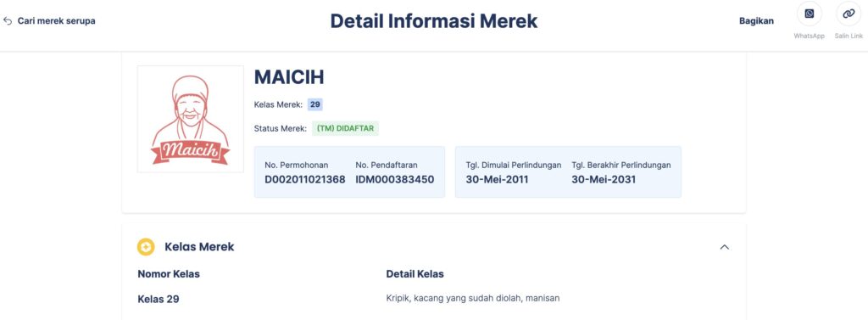Click the No. Permohonan label
This screenshot has width=868, height=320.
(296, 165)
